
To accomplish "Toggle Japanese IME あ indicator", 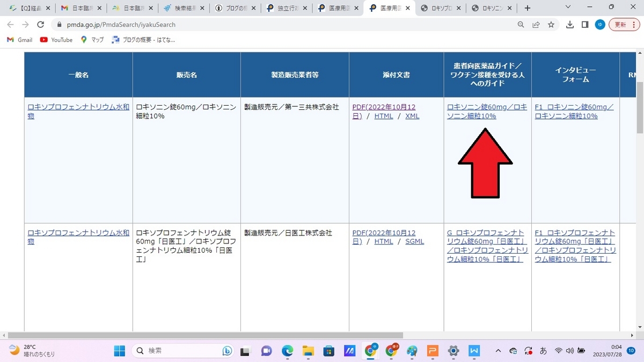I will coord(544,351).
